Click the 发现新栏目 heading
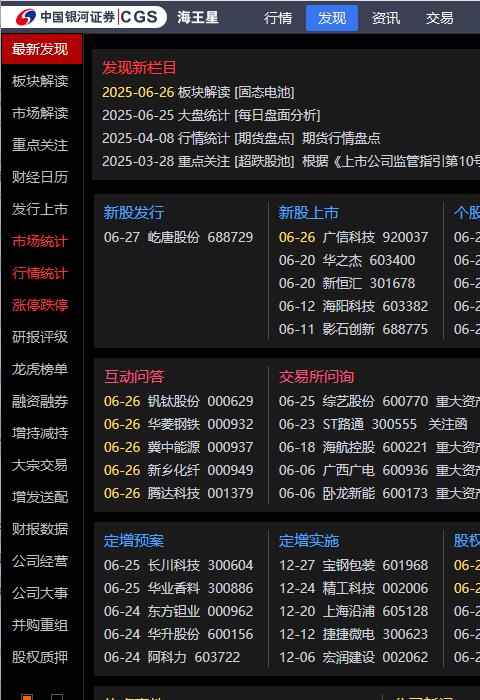 pos(139,67)
